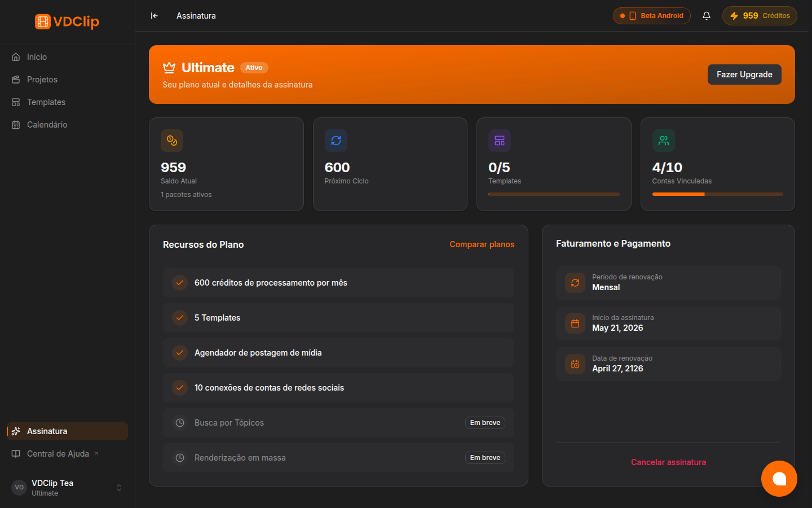Click the check icon for 10 conexões
Screen dimensions: 812x508
(x=180, y=388)
